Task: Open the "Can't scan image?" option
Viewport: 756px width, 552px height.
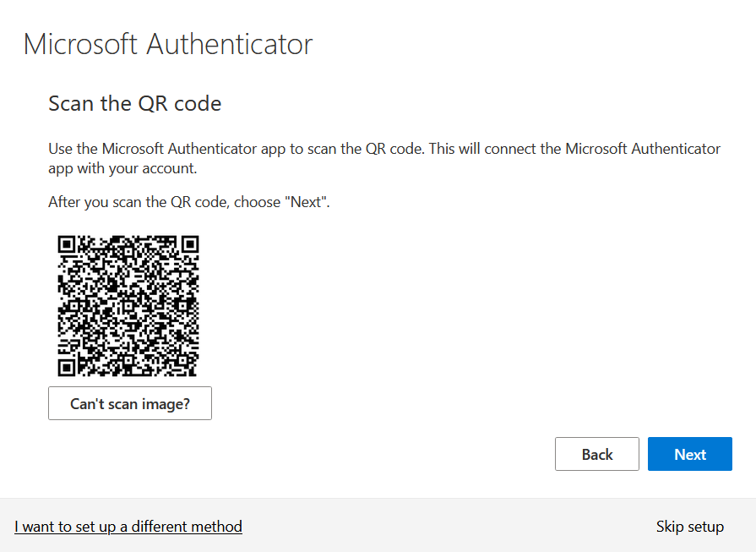Action: tap(130, 403)
